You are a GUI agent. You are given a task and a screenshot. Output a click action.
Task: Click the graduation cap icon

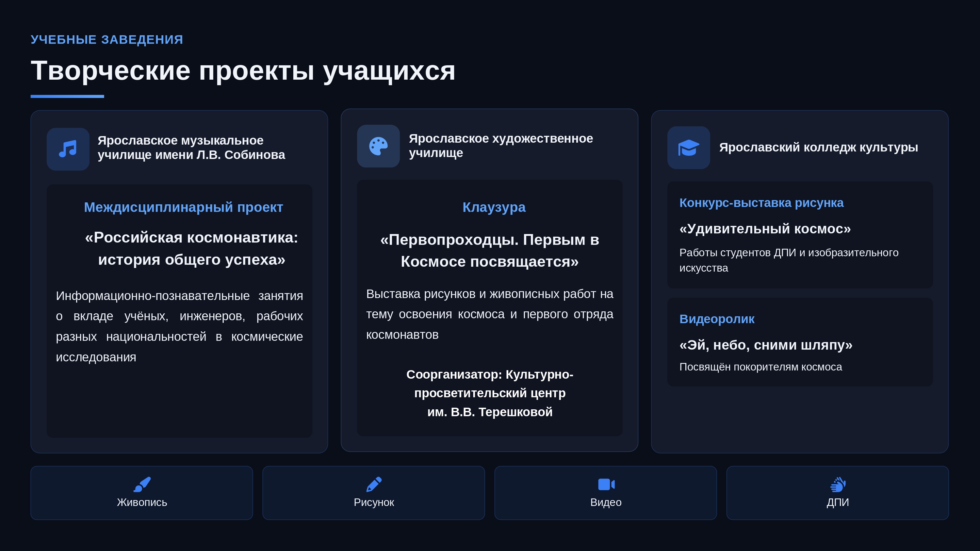coord(689,148)
